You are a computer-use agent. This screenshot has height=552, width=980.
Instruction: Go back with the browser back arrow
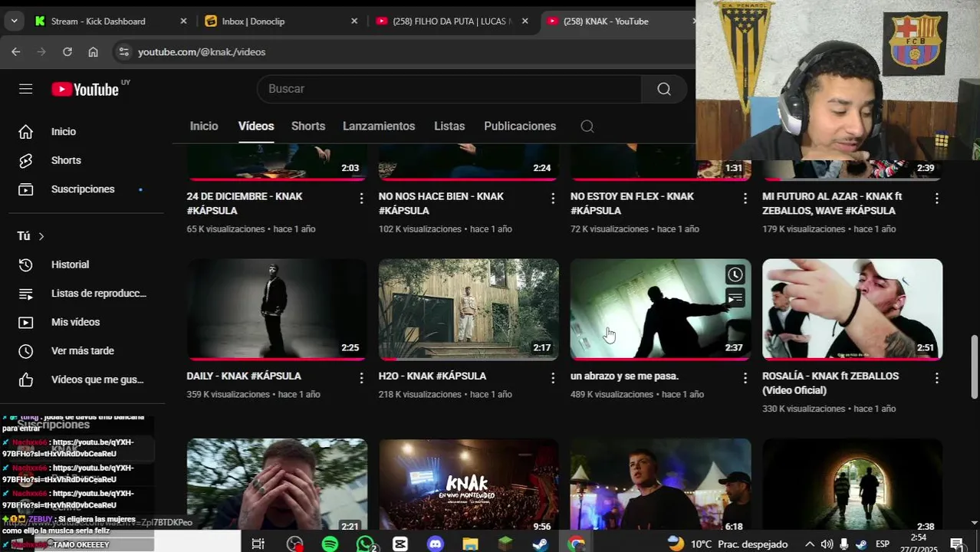pos(16,51)
